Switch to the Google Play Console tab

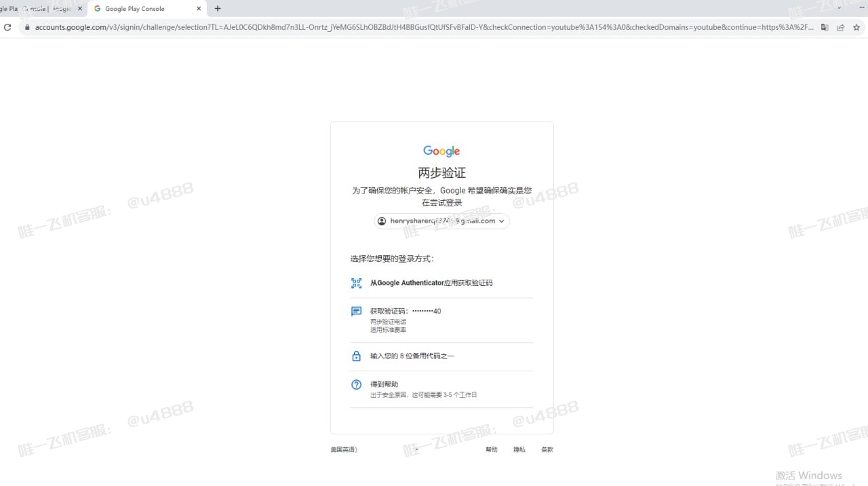[x=136, y=9]
